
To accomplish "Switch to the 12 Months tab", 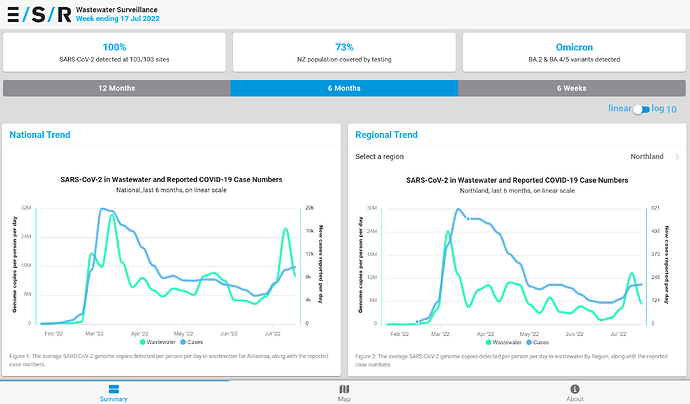I will click(x=116, y=88).
